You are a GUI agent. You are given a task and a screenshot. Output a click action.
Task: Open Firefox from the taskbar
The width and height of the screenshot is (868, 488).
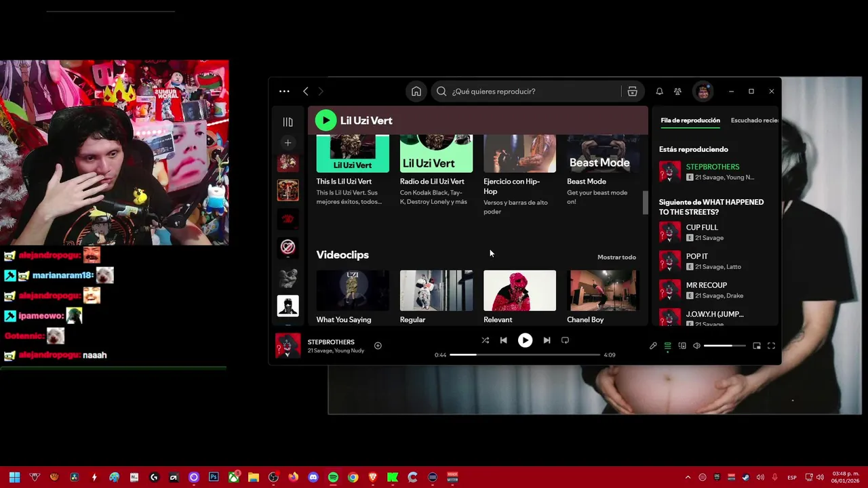(x=293, y=477)
